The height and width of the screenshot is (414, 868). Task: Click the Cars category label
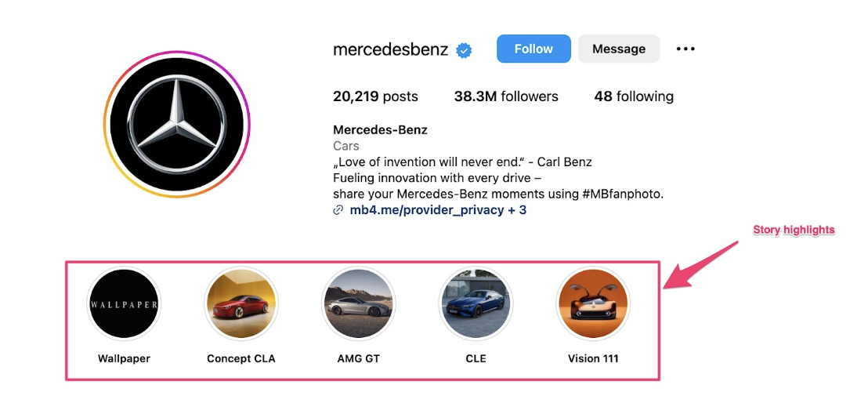click(346, 146)
